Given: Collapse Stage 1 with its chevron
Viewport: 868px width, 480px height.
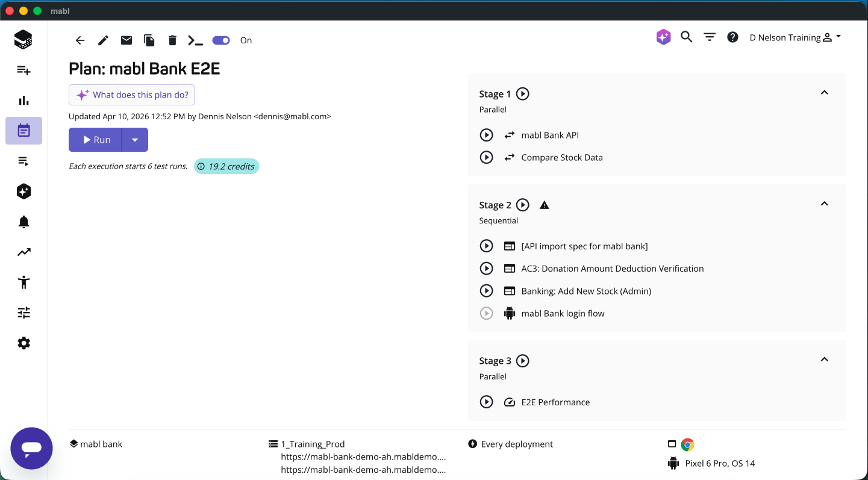Looking at the screenshot, I should click(824, 93).
